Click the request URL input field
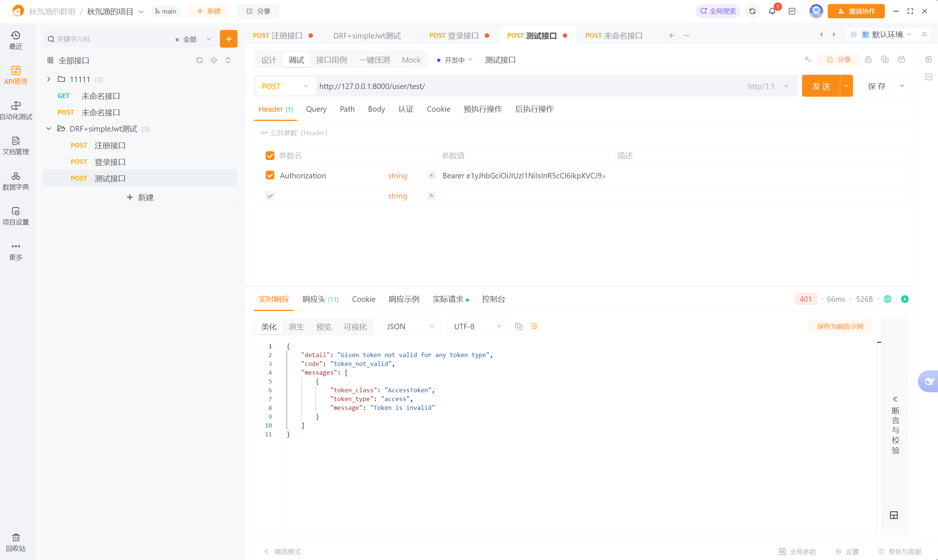The width and height of the screenshot is (938, 560). click(528, 86)
